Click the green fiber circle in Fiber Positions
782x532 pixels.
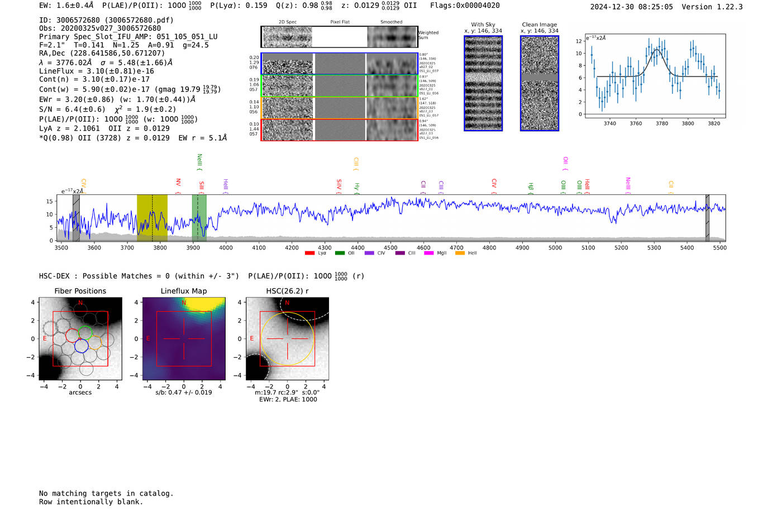tap(85, 333)
